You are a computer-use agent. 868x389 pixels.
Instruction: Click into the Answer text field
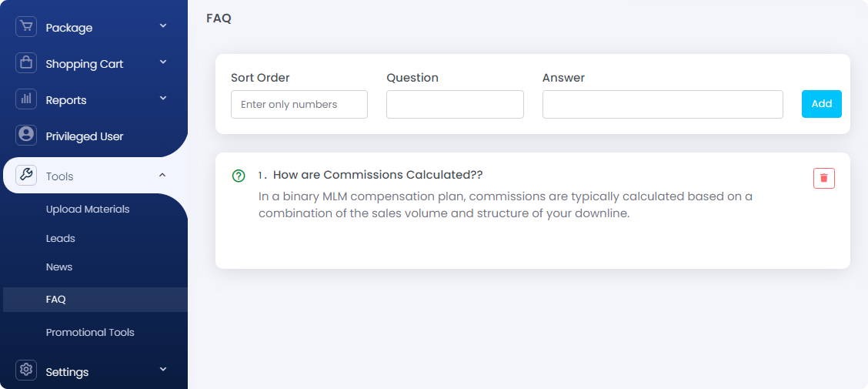pos(663,104)
